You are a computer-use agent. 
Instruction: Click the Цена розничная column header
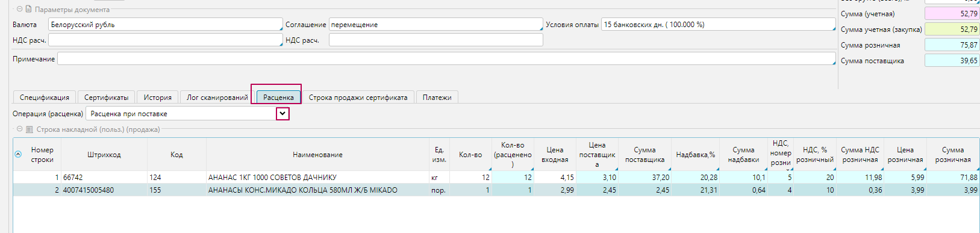[x=905, y=155]
